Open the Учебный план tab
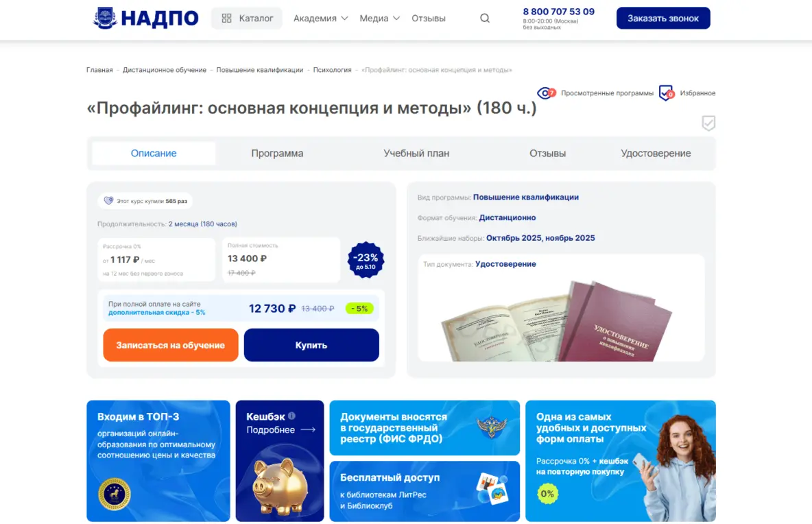Screen dimensions: 812x524 (416, 153)
